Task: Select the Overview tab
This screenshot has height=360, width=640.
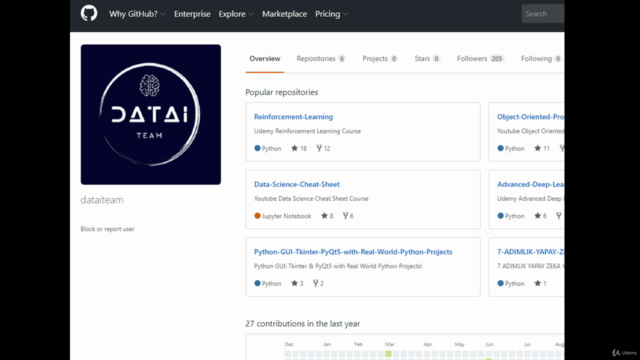Action: tap(264, 59)
